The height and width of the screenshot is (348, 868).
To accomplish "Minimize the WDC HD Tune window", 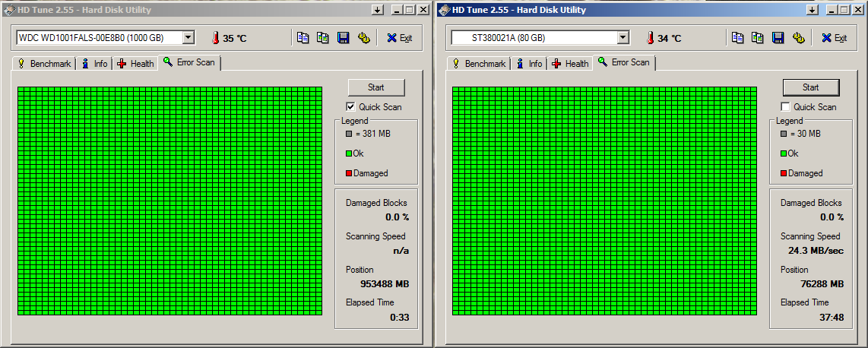I will tap(398, 9).
